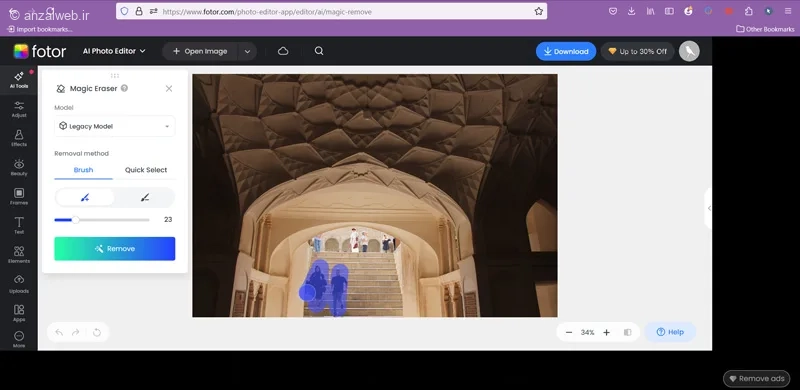Click the search icon in top bar
Viewport: 800px width, 390px height.
(319, 51)
